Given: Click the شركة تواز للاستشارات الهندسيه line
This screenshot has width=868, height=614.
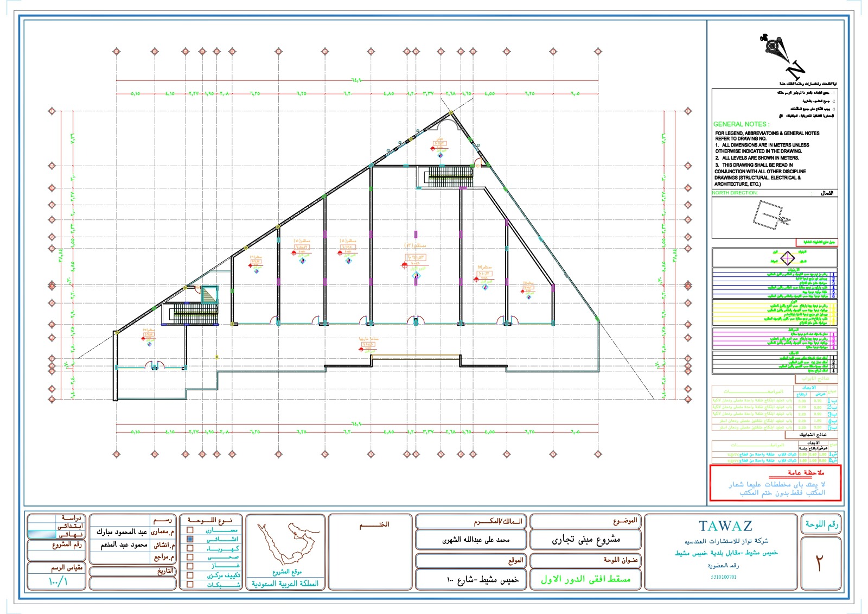Looking at the screenshot, I should click(726, 541).
